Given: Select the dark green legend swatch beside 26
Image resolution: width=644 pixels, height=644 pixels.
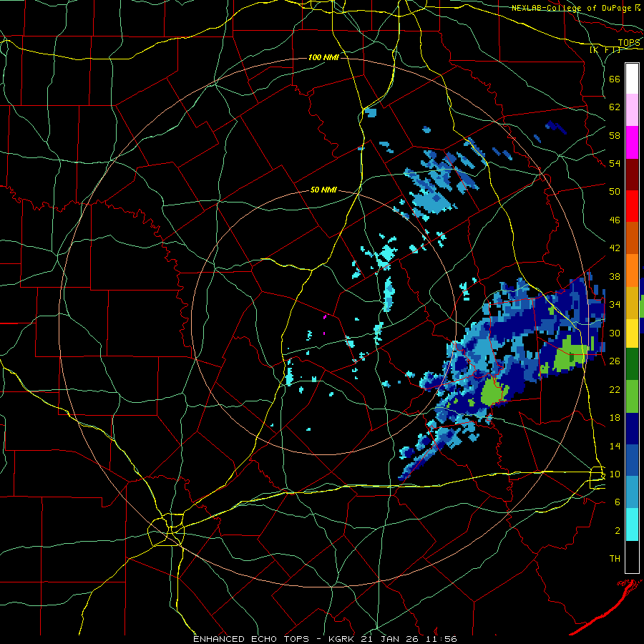Looking at the screenshot, I should pyautogui.click(x=632, y=364).
